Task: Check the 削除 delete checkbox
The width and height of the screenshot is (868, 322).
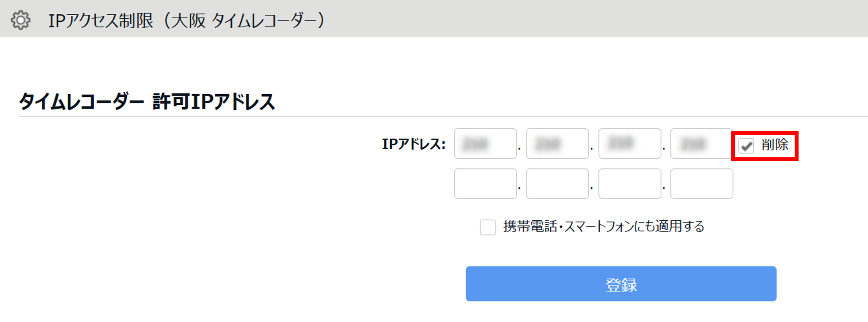Action: tap(746, 146)
